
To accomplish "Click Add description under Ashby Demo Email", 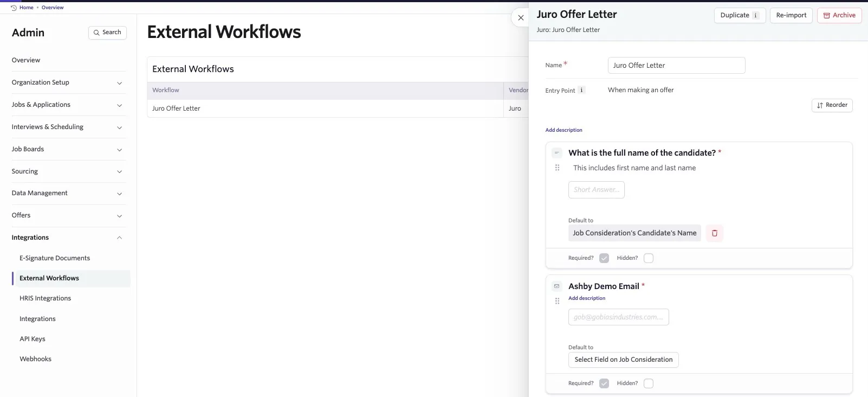I will (x=587, y=298).
